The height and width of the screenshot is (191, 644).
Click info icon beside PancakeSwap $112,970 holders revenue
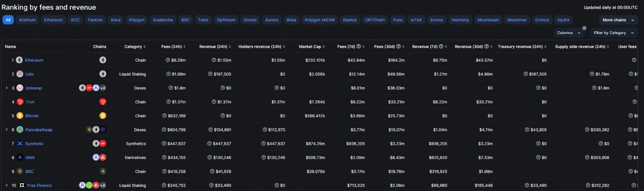click(264, 130)
